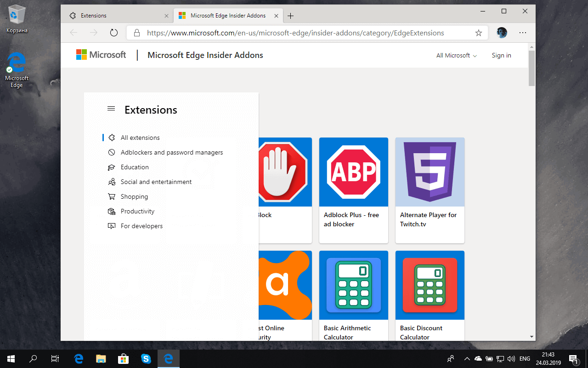Open the Basic Discount Calculator title
This screenshot has height=368, width=588.
pyautogui.click(x=421, y=333)
